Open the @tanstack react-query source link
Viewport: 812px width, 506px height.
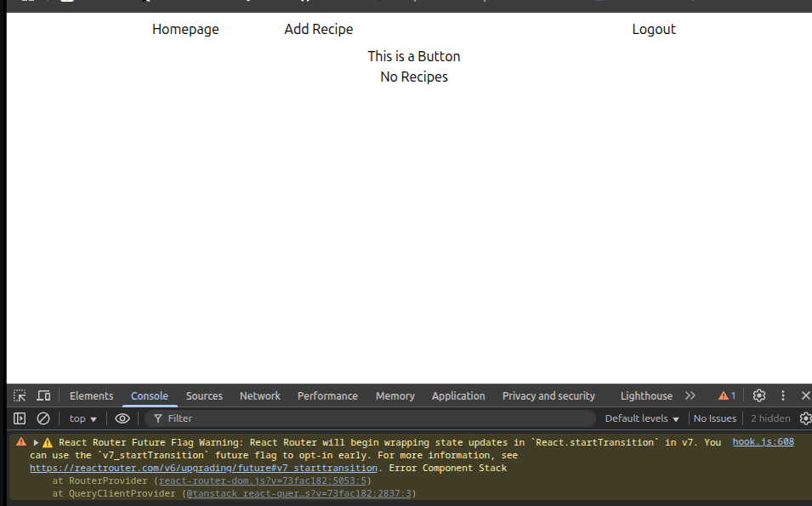point(298,493)
